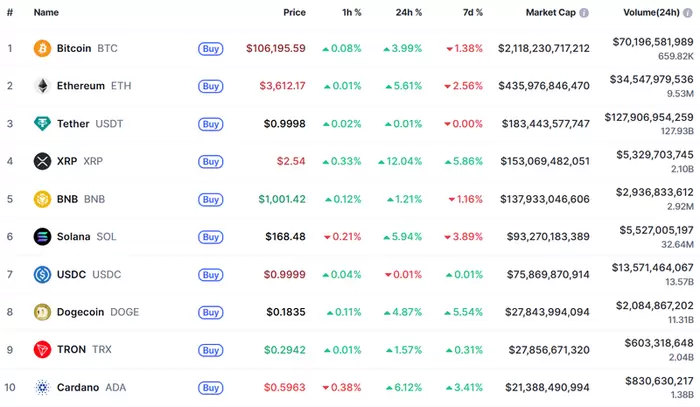Click the Ethereum diamond logo icon

[x=42, y=86]
